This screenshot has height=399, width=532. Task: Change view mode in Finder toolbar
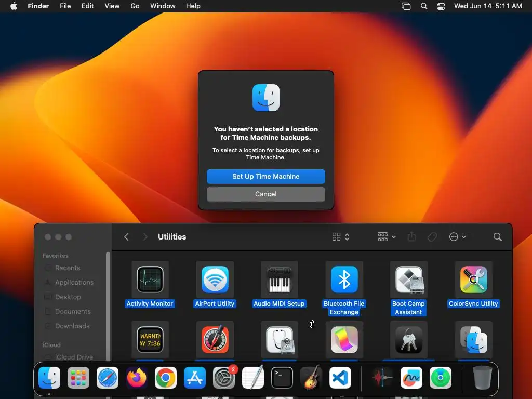coord(341,237)
